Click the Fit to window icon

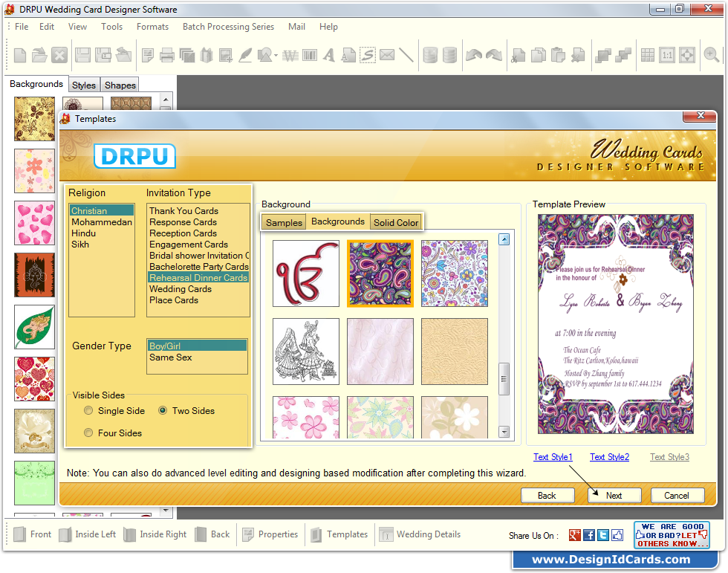[x=687, y=55]
